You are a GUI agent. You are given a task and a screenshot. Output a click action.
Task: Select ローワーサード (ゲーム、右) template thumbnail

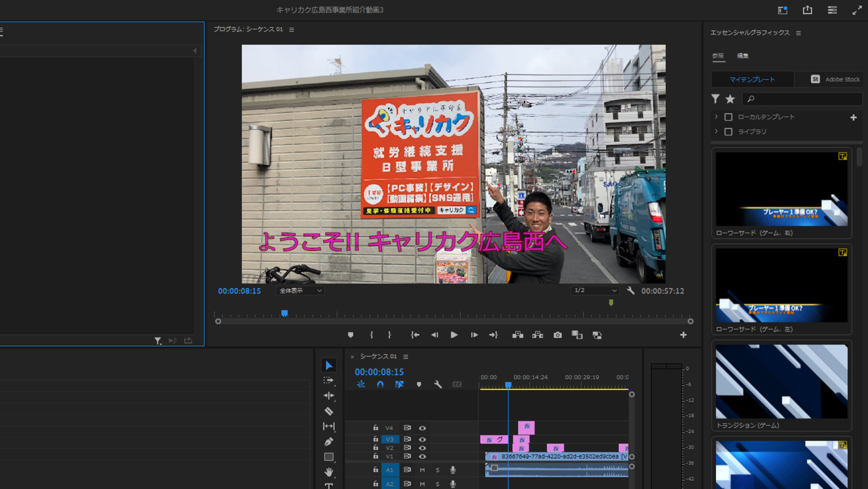click(781, 189)
